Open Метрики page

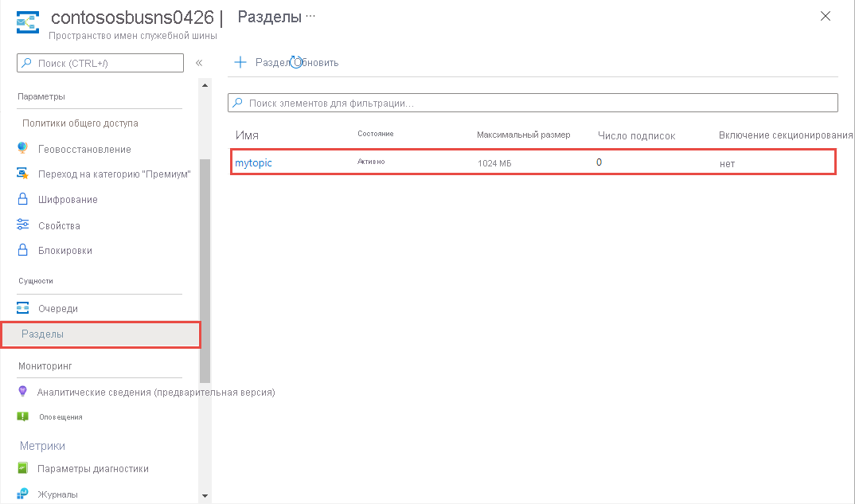point(42,446)
